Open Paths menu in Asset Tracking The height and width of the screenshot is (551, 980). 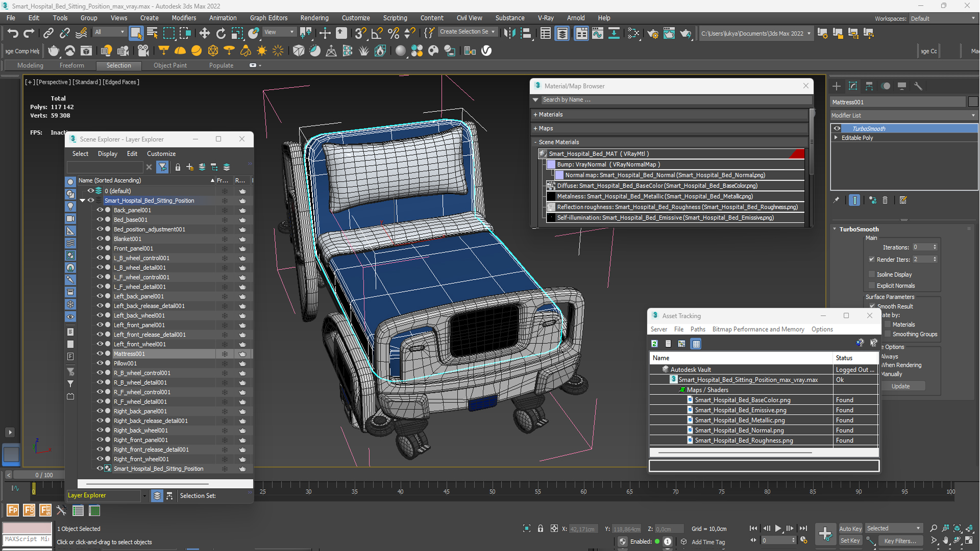coord(698,329)
